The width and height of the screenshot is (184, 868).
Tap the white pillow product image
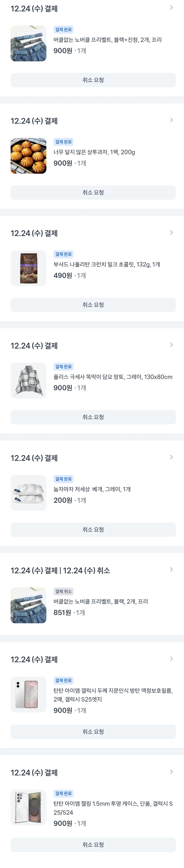(28, 493)
